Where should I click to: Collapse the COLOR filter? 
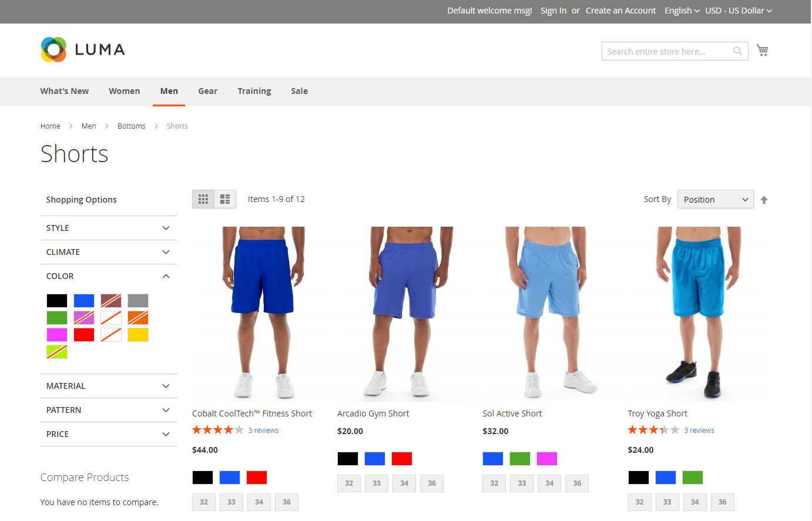pos(109,276)
